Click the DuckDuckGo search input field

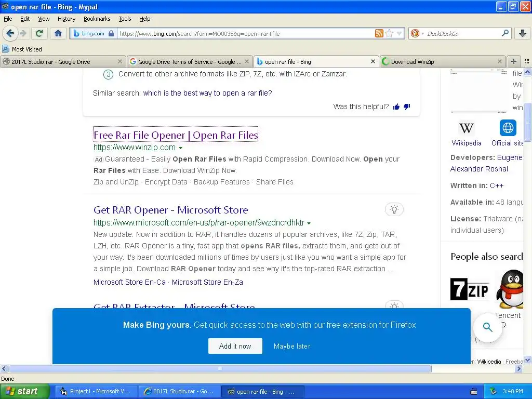[462, 33]
